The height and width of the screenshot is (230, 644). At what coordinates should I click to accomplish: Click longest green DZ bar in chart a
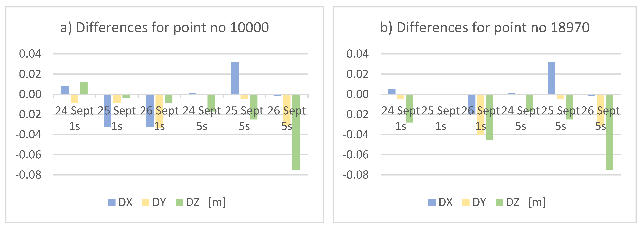click(296, 132)
